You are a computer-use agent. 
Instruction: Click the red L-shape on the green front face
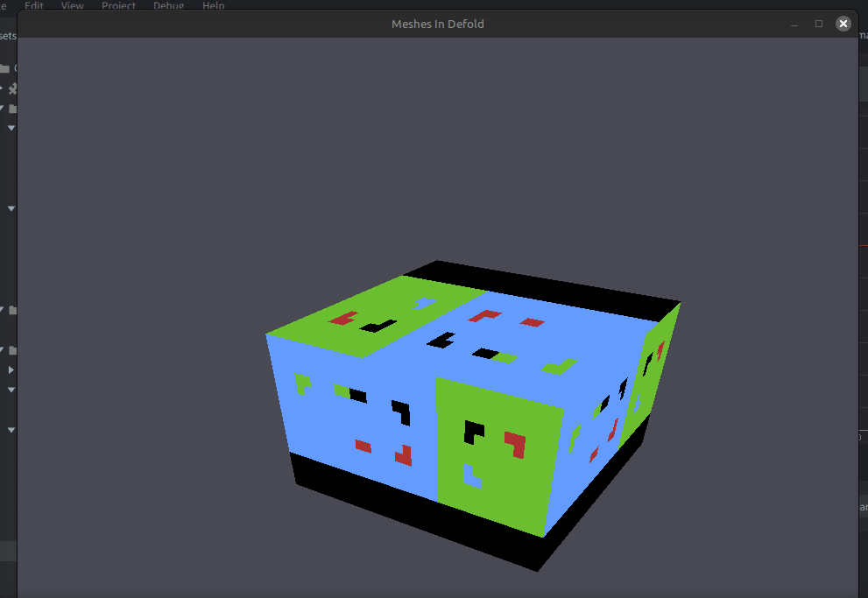pos(516,442)
